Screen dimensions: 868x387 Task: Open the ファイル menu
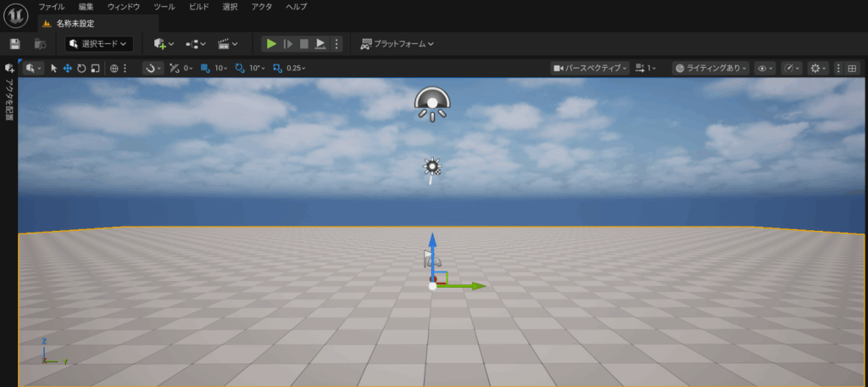(x=51, y=7)
